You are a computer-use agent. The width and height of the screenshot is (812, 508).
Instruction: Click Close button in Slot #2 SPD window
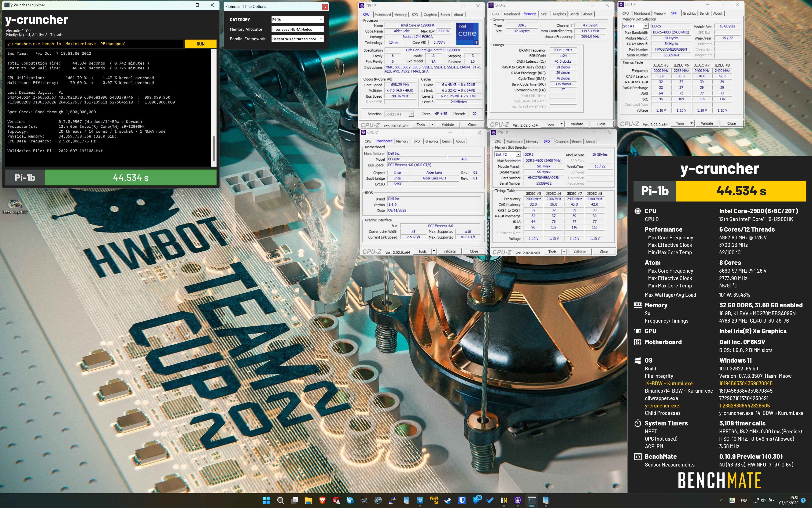pyautogui.click(x=604, y=252)
